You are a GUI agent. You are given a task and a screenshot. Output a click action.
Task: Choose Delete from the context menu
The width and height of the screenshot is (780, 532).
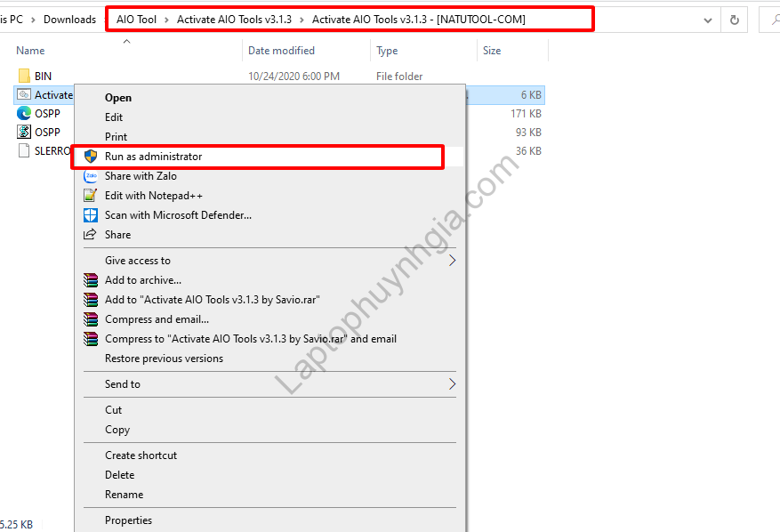120,475
